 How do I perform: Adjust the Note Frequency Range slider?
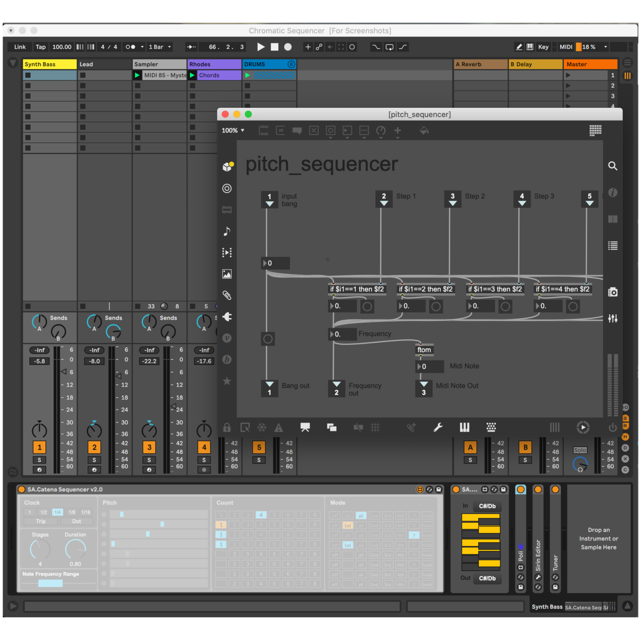pos(50,583)
